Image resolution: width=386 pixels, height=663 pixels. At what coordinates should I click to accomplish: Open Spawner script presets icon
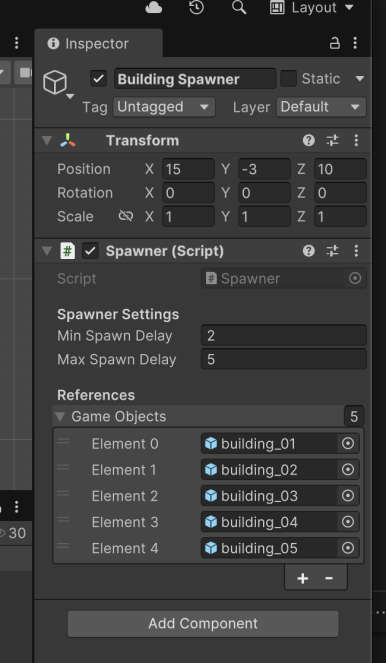tap(333, 251)
